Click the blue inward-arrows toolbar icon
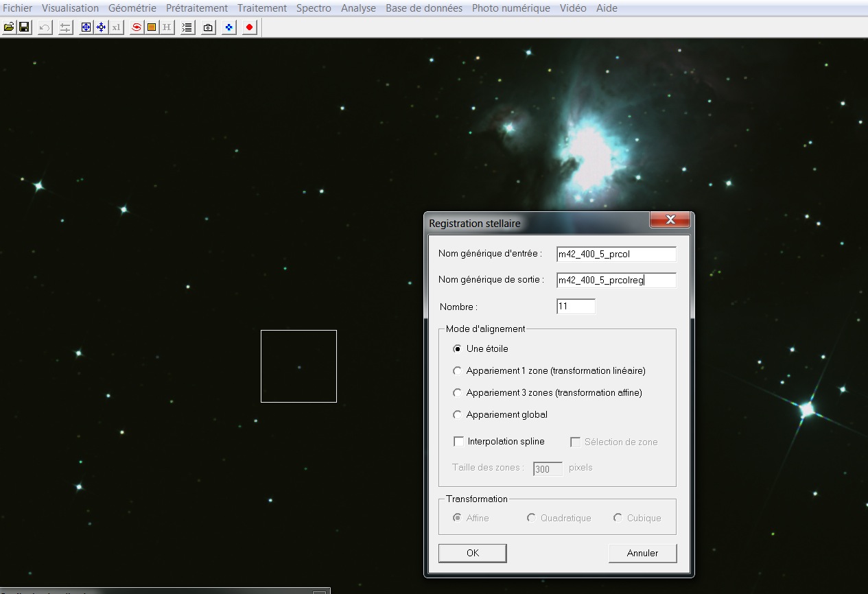This screenshot has width=868, height=594. click(x=101, y=27)
